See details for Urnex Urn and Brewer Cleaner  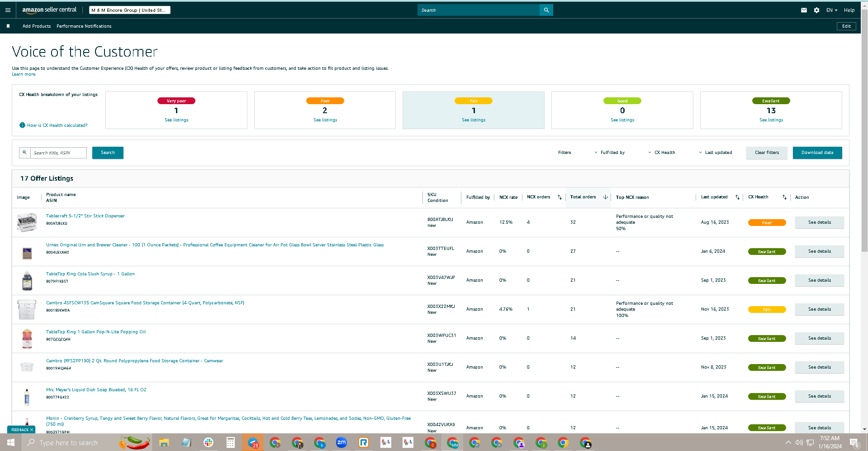click(x=819, y=251)
